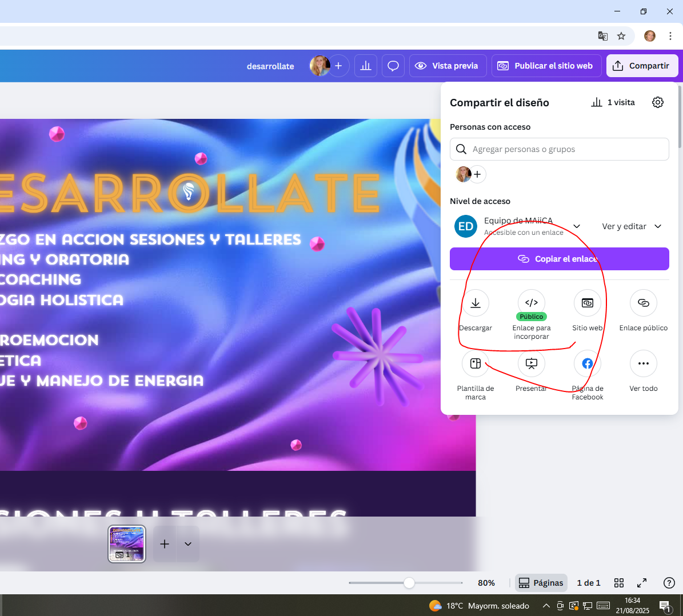Open Enlace para incorporar embed icon
The width and height of the screenshot is (683, 616).
pos(531,303)
